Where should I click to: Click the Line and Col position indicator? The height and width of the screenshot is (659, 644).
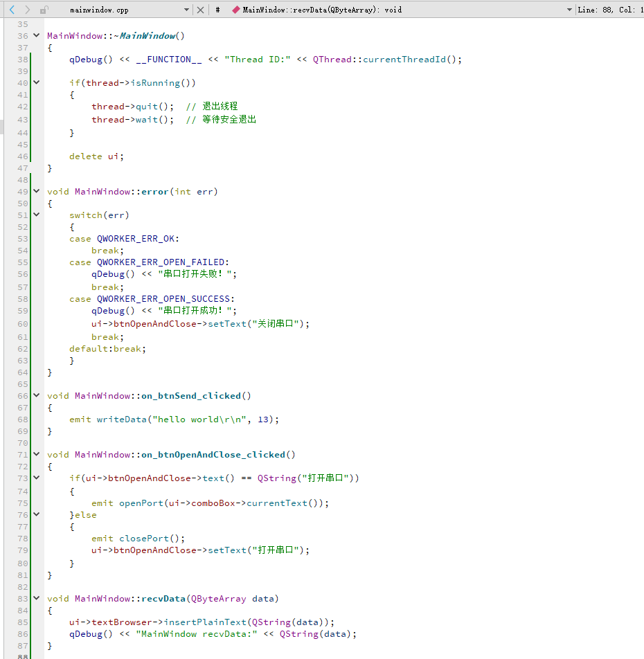click(610, 10)
